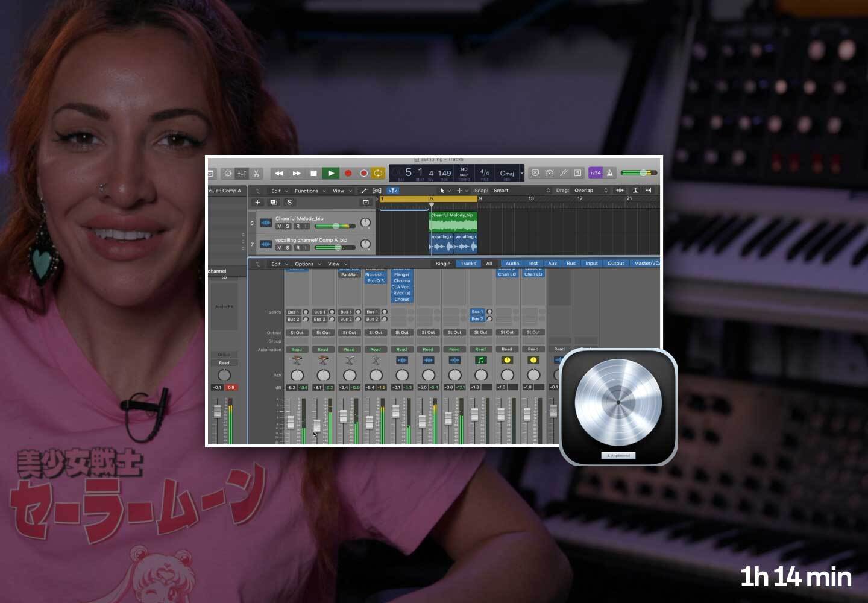Filter Mixer by Inst channel strips
868x603 pixels.
tap(533, 264)
